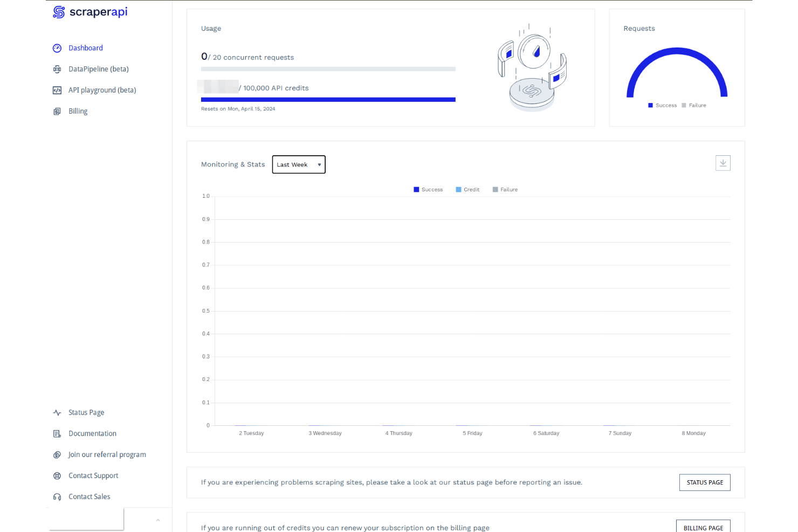The image size is (798, 532).
Task: Toggle Success in Requests gauge legend
Action: tap(663, 106)
